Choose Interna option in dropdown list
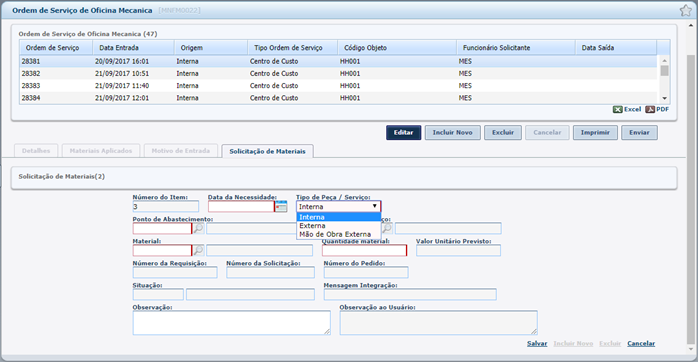Screen dimensions: 698x362 coord(339,217)
